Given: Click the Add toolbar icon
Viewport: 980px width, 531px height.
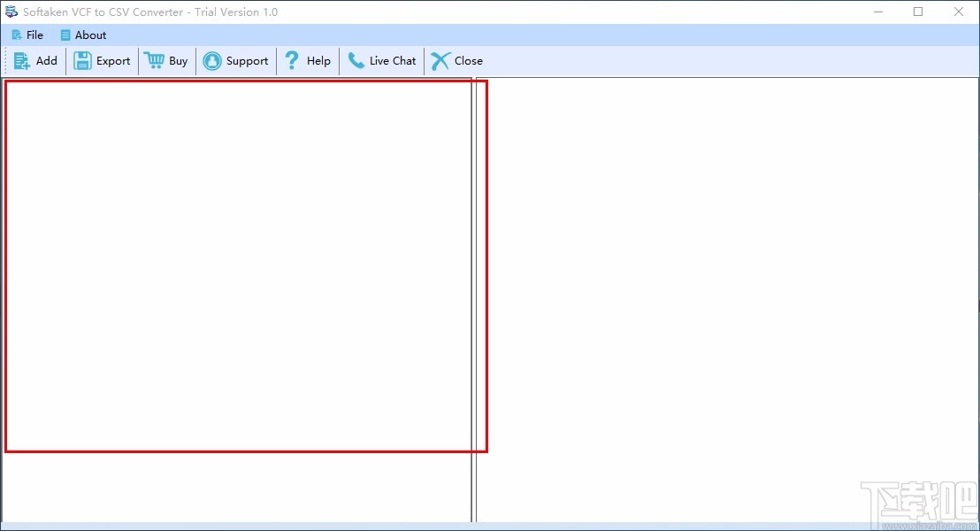Looking at the screenshot, I should tap(19, 60).
